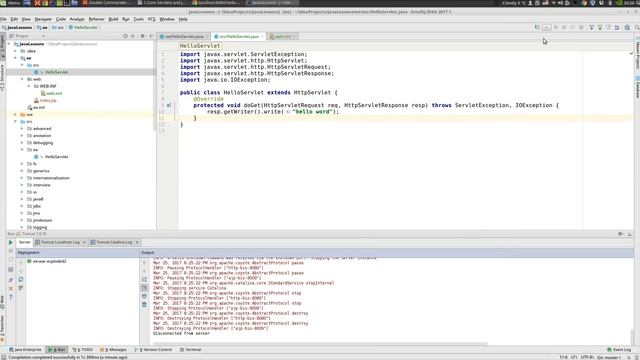The image size is (640, 360).
Task: Click the make project build icon in toolbar
Action: tap(537, 27)
